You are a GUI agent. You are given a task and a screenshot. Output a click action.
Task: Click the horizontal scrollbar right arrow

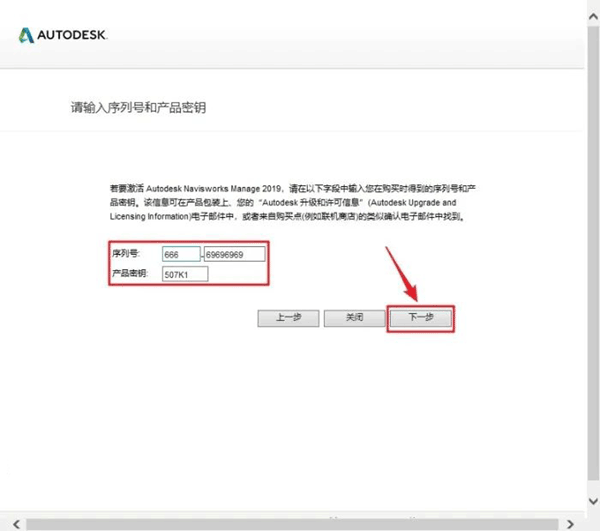(x=570, y=524)
